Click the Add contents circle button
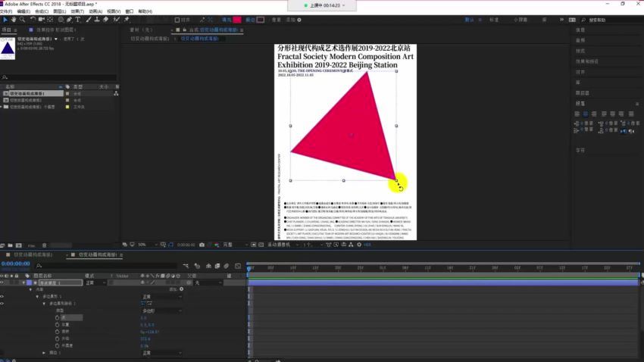644x362 pixels. (182, 289)
